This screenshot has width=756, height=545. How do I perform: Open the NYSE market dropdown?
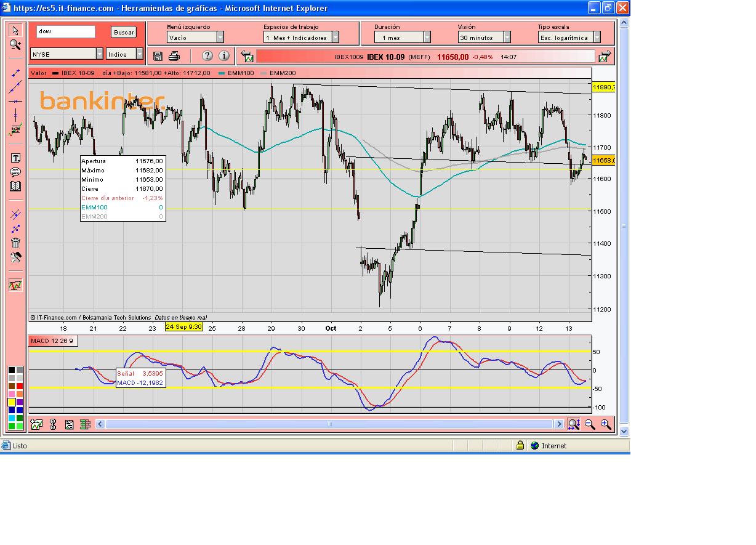99,54
